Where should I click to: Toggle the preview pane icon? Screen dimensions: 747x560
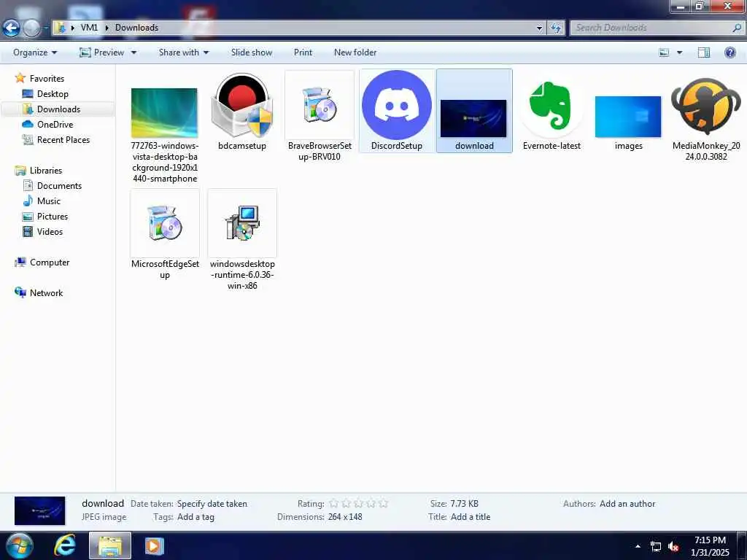coord(704,52)
